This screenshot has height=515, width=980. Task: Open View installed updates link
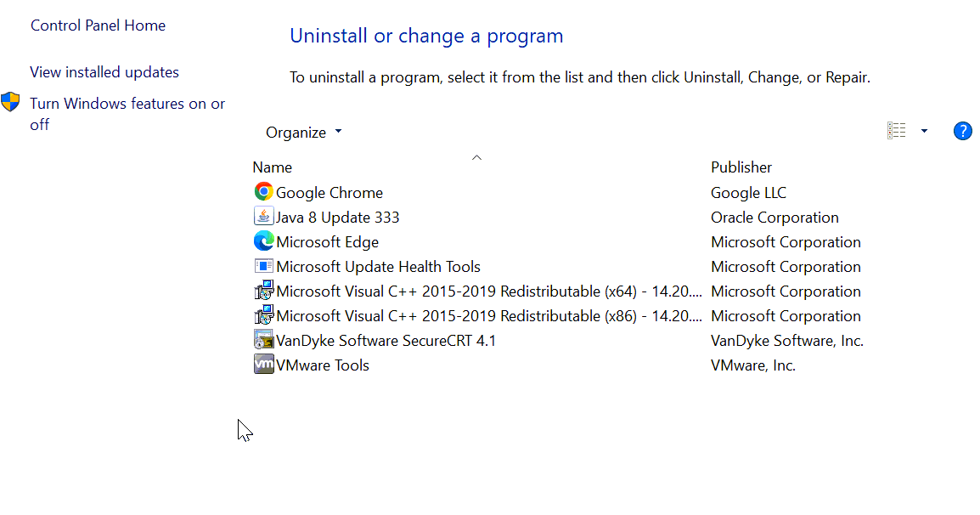pos(104,72)
